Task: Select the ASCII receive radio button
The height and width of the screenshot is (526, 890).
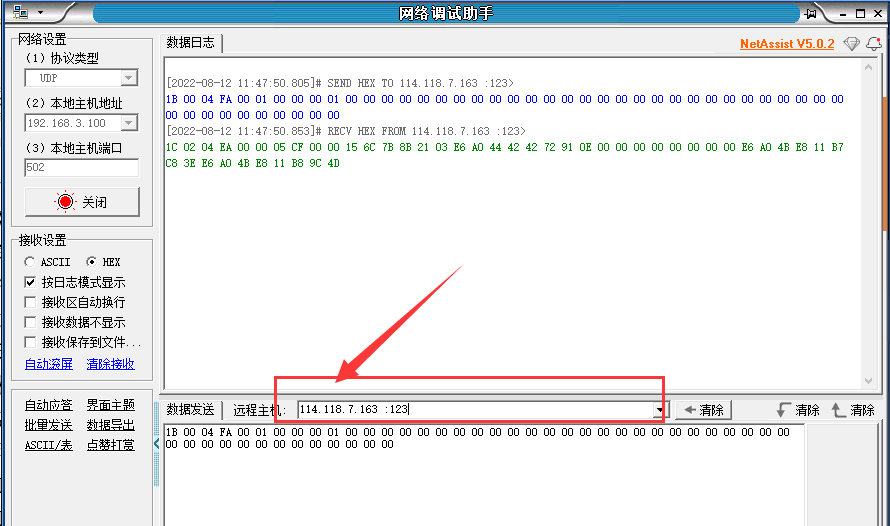Action: (30, 262)
